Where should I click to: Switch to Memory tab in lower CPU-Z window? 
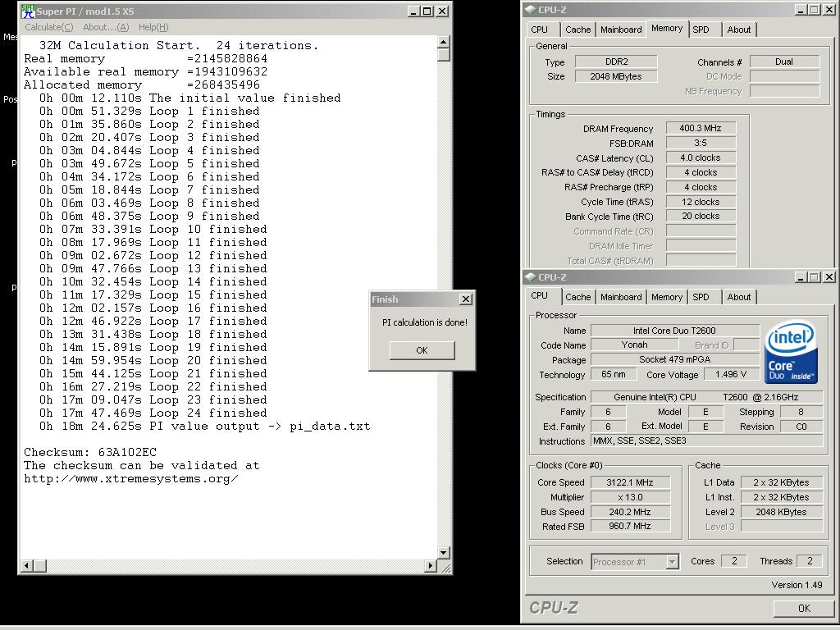[x=667, y=297]
